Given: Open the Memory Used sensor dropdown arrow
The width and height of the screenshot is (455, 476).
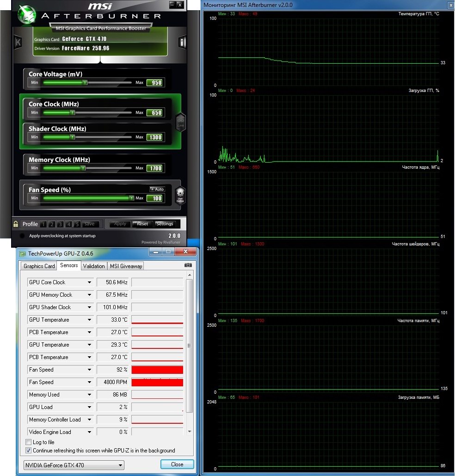Looking at the screenshot, I should click(x=89, y=395).
